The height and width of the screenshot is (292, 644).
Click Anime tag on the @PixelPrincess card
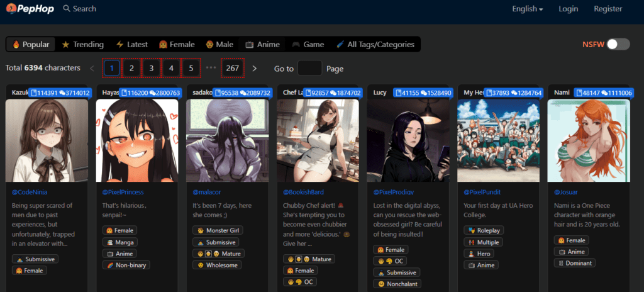click(x=119, y=254)
